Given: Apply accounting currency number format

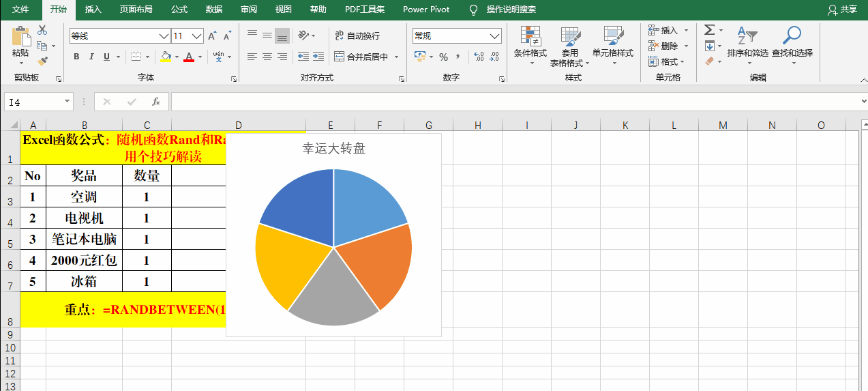Looking at the screenshot, I should (420, 57).
